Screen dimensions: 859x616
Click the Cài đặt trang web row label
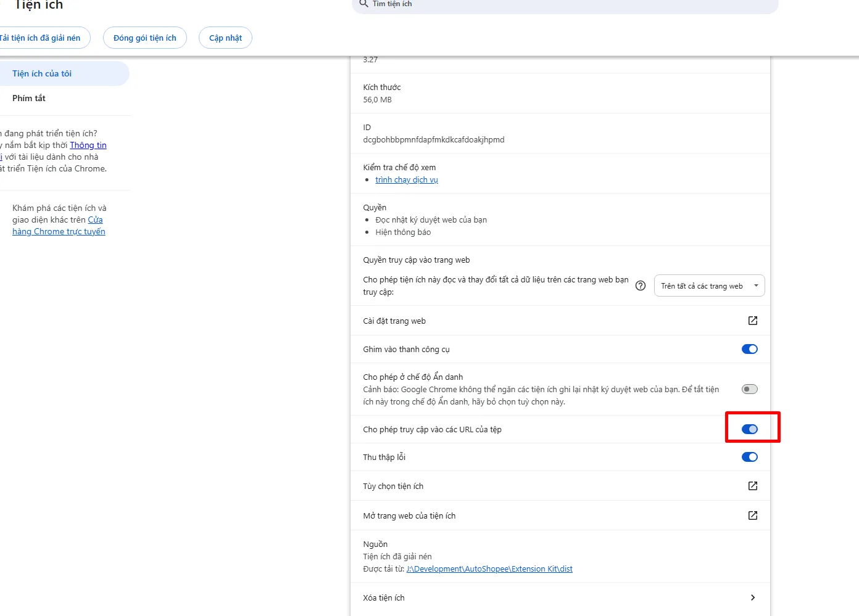[394, 321]
